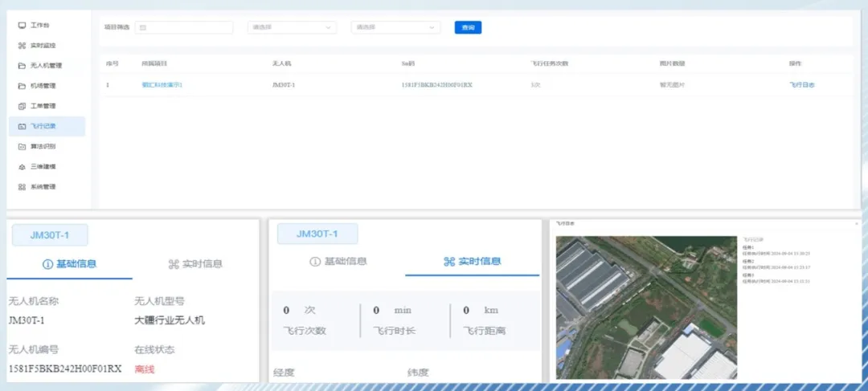Click the 工单管理 icon in sidebar
This screenshot has height=391, width=868.
[22, 106]
